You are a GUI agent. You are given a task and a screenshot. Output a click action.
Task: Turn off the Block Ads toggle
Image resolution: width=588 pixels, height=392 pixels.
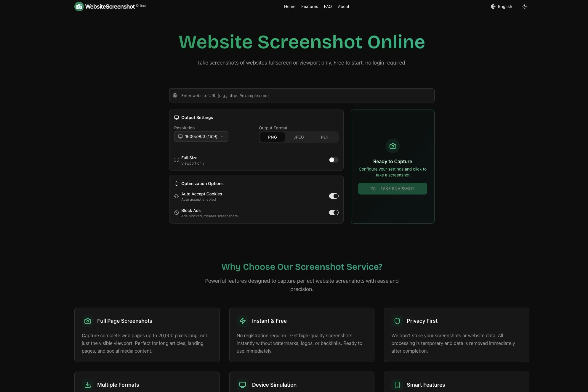point(334,212)
